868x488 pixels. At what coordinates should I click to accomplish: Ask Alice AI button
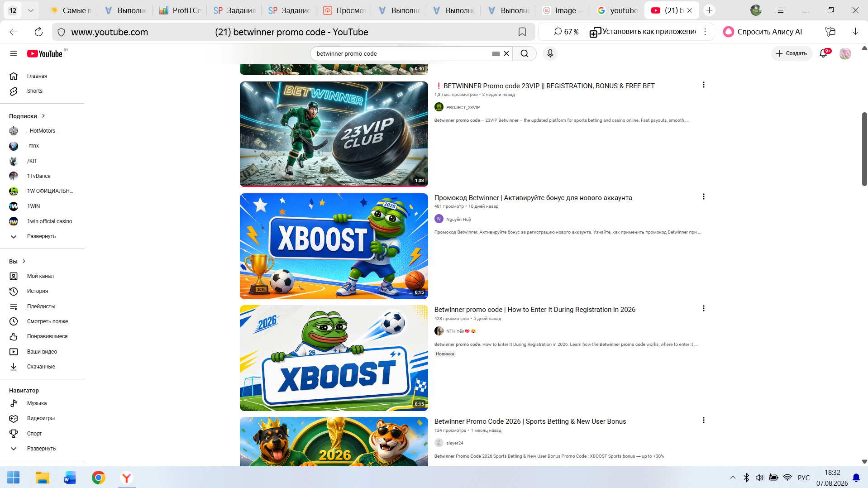click(x=763, y=32)
